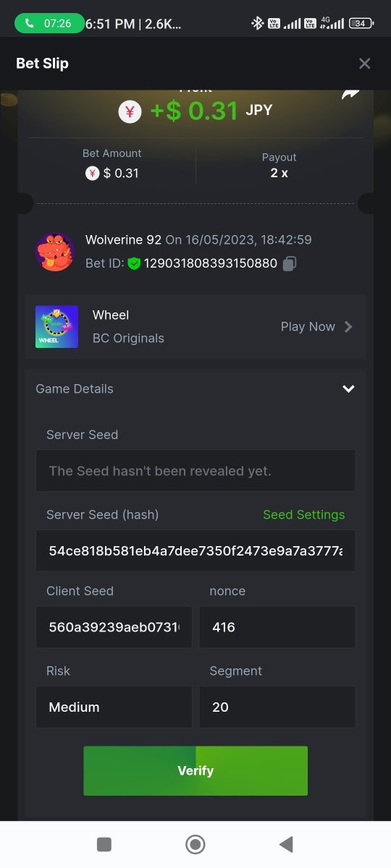Viewport: 391px width, 868px height.
Task: Open Wolverine 92's avatar
Action: coord(55,252)
